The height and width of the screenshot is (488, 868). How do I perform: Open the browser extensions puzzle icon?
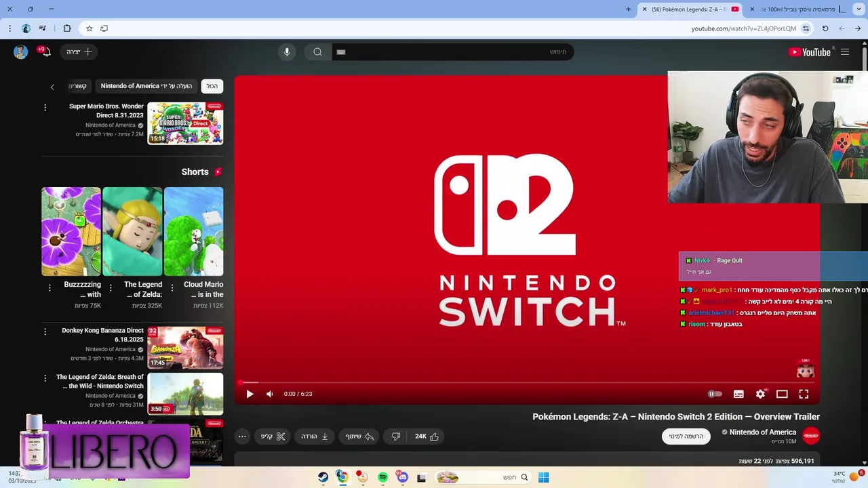66,28
